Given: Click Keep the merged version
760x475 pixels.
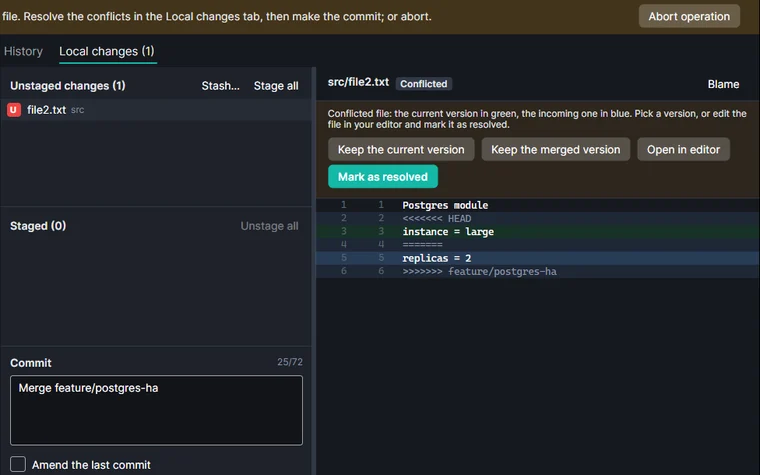Looking at the screenshot, I should pyautogui.click(x=555, y=149).
